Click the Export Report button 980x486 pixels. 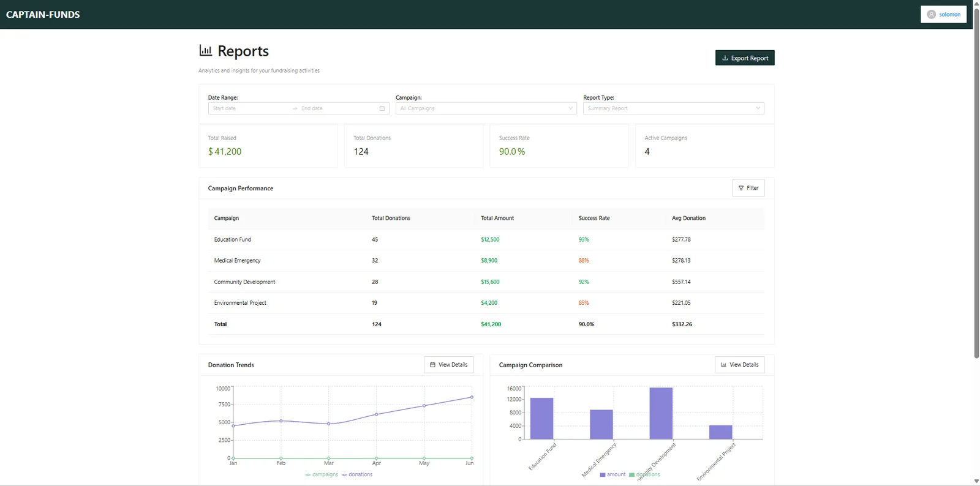coord(745,58)
